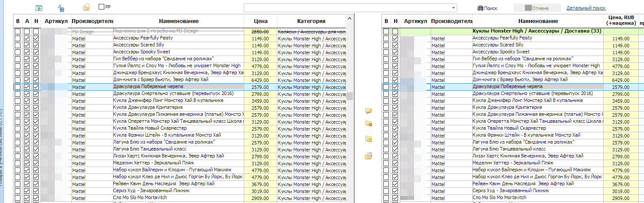644x203 pixels.
Task: Check В box for Дракулаура Побережье черепа, left table
Action: (x=18, y=87)
